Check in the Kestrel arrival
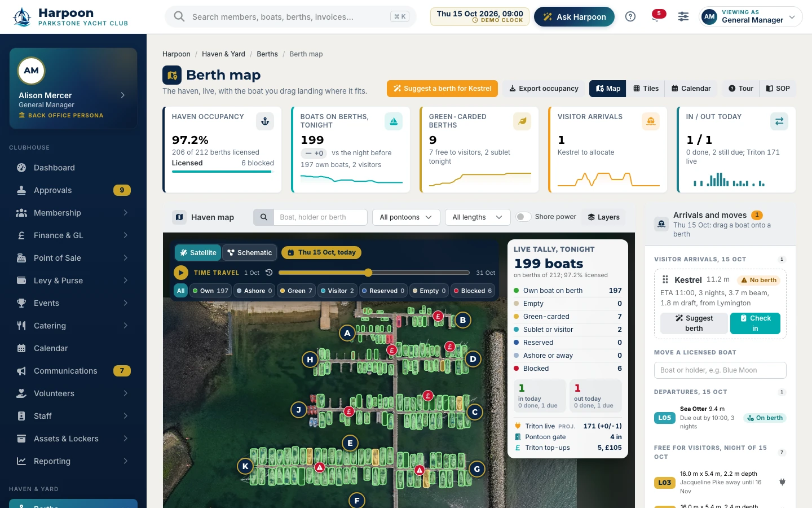The width and height of the screenshot is (812, 508). (755, 323)
